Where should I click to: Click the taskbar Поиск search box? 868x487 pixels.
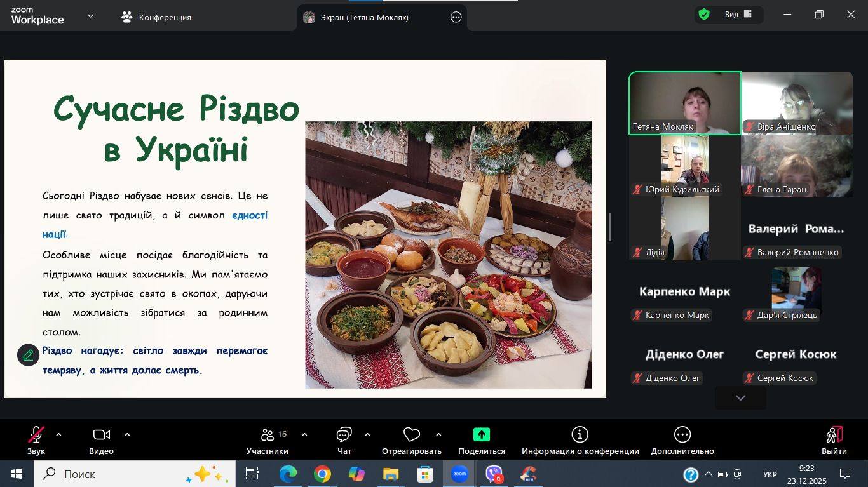(134, 474)
